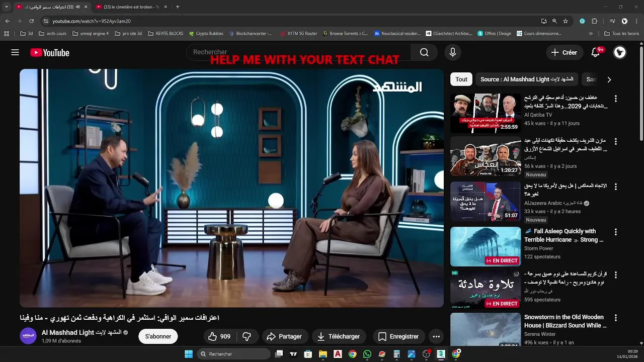Viewport: 644px width, 362px height.
Task: Open Chrome extensions puzzle icon
Action: point(594,21)
